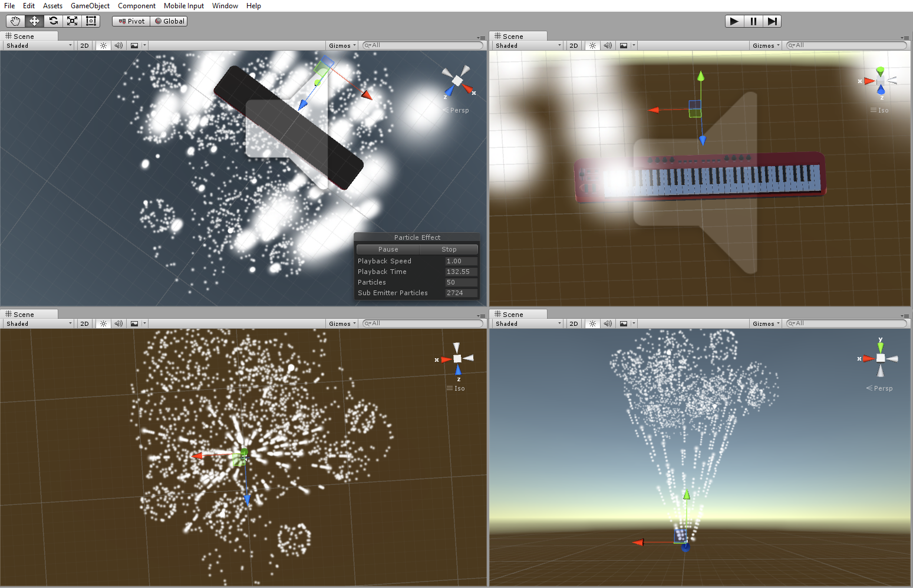Image resolution: width=913 pixels, height=588 pixels.
Task: Open Shaded draw mode dropdown in top-left Scene
Action: tap(39, 45)
